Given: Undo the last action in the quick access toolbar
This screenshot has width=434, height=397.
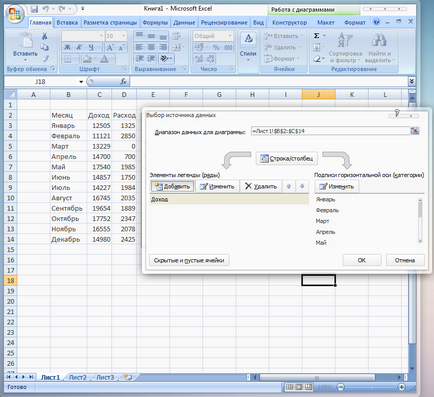Looking at the screenshot, I should click(46, 9).
